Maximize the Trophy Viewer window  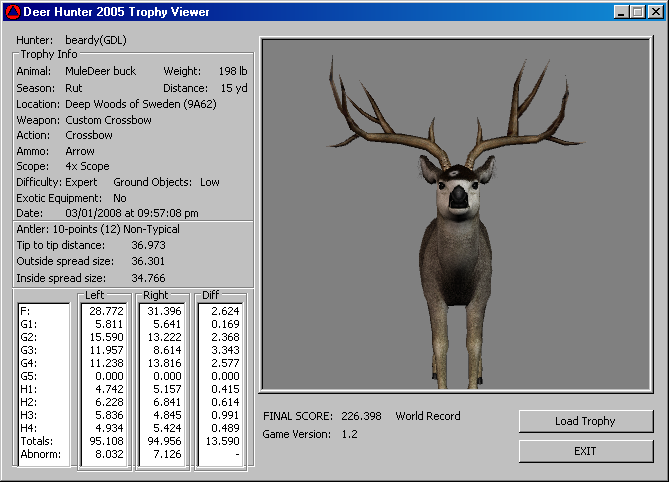point(637,12)
